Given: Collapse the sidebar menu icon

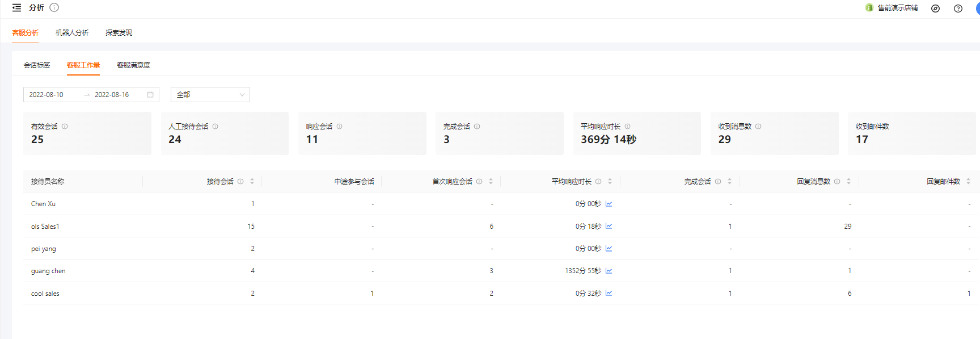Looking at the screenshot, I should click(16, 8).
